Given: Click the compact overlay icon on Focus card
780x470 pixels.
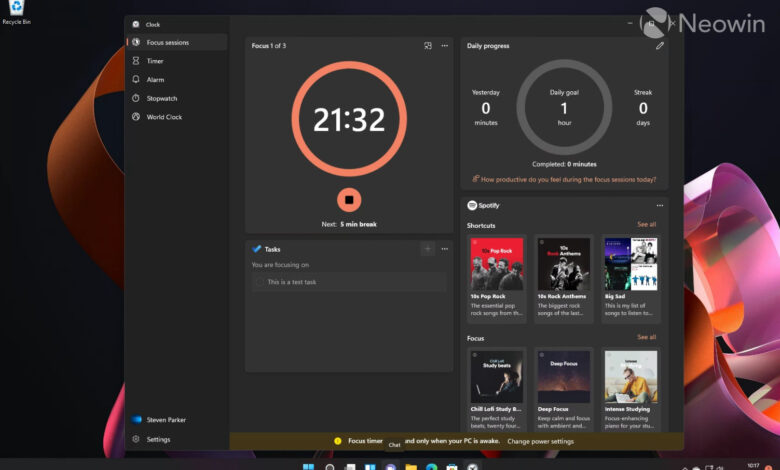Looking at the screenshot, I should point(428,46).
